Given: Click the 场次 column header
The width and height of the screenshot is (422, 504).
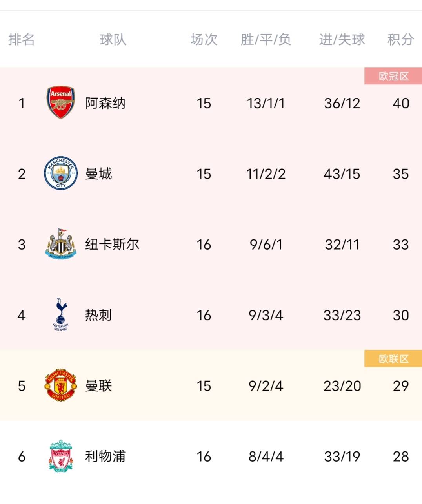Looking at the screenshot, I should (204, 39).
